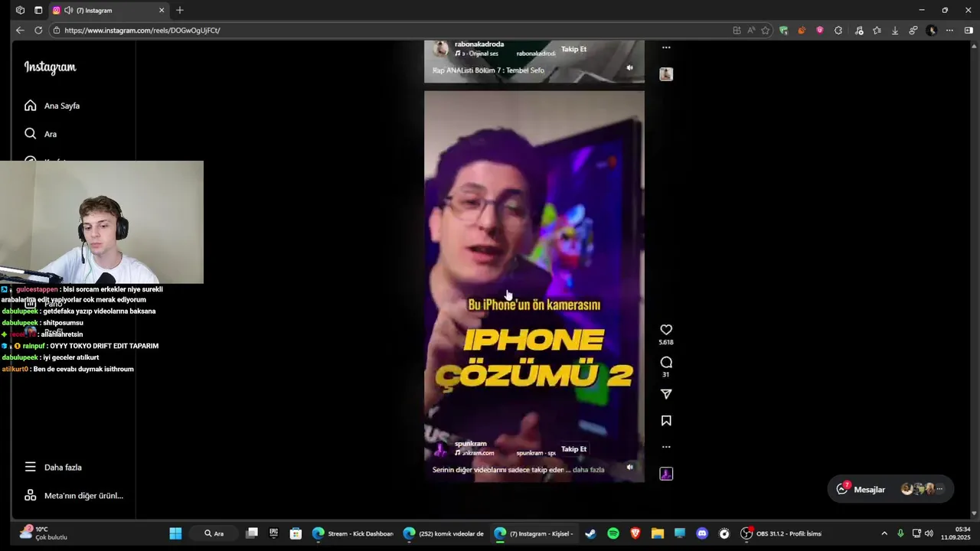Toggle sound on the rabonakadroda reel
980x551 pixels.
pyautogui.click(x=629, y=67)
